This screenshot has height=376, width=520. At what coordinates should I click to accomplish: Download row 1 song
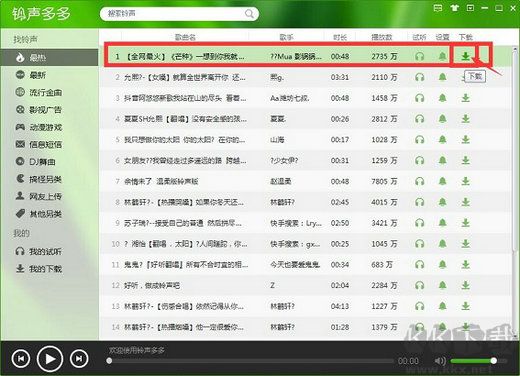pos(466,56)
